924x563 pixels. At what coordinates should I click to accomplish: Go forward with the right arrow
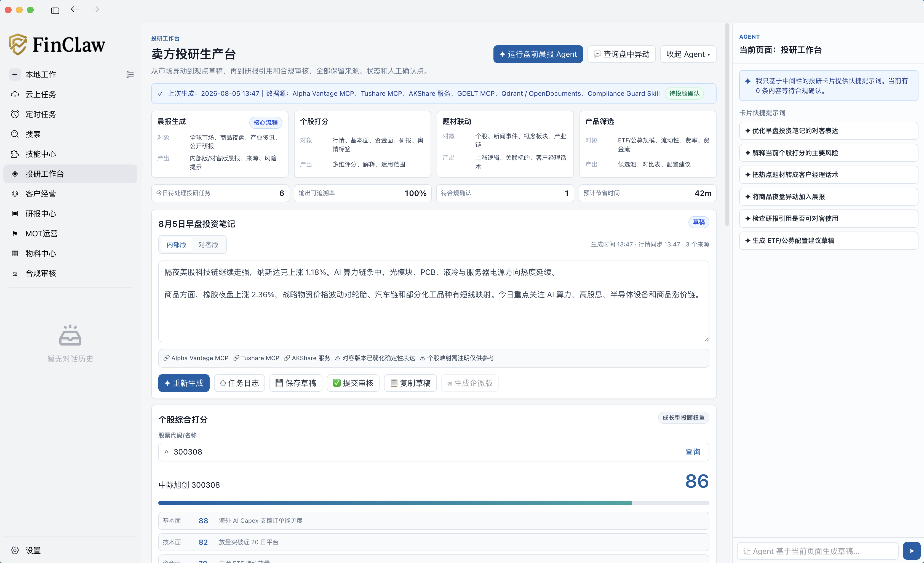click(95, 9)
